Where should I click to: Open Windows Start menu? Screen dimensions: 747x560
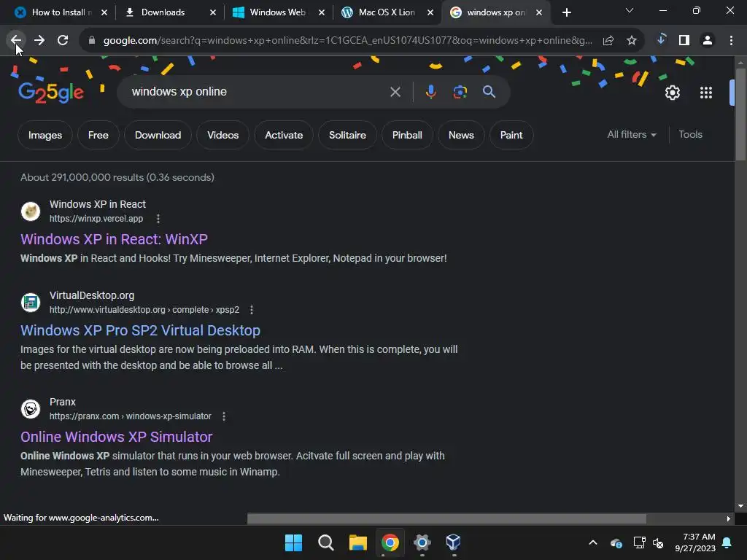tap(293, 542)
